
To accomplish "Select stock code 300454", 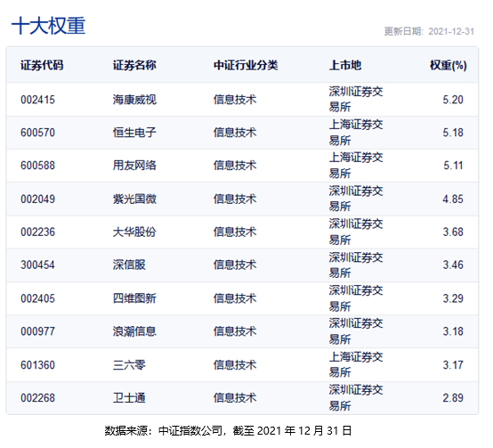I will click(x=37, y=265).
